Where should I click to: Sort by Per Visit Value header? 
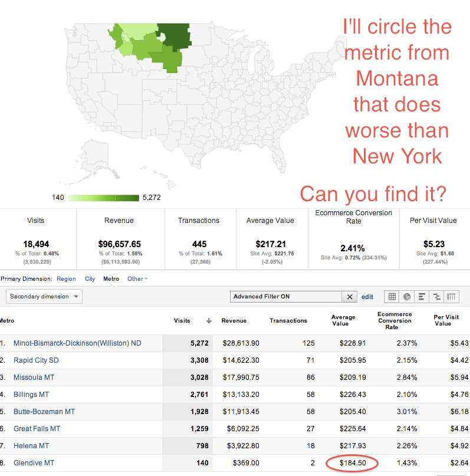(x=446, y=320)
